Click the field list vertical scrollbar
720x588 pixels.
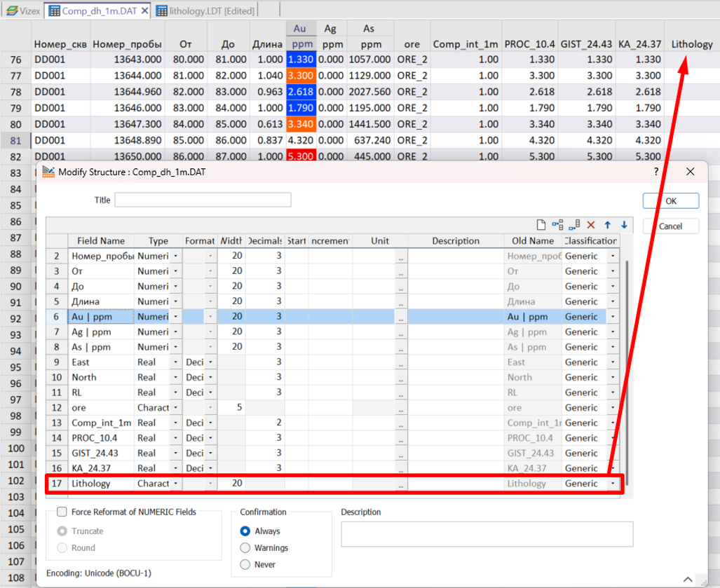(627, 364)
